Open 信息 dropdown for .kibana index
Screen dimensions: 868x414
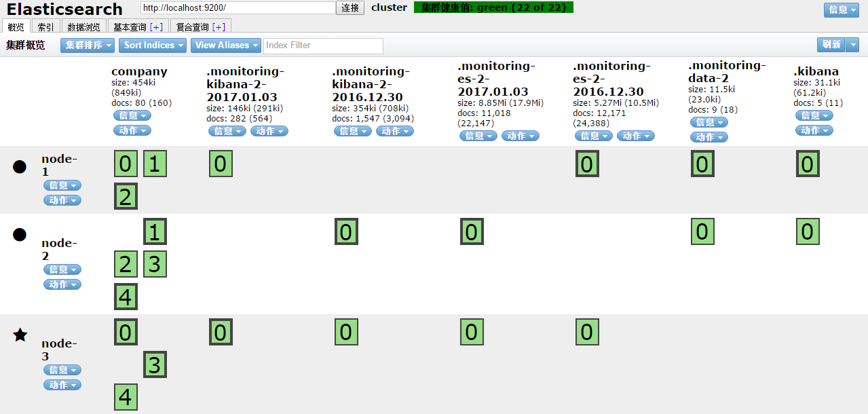pyautogui.click(x=814, y=115)
